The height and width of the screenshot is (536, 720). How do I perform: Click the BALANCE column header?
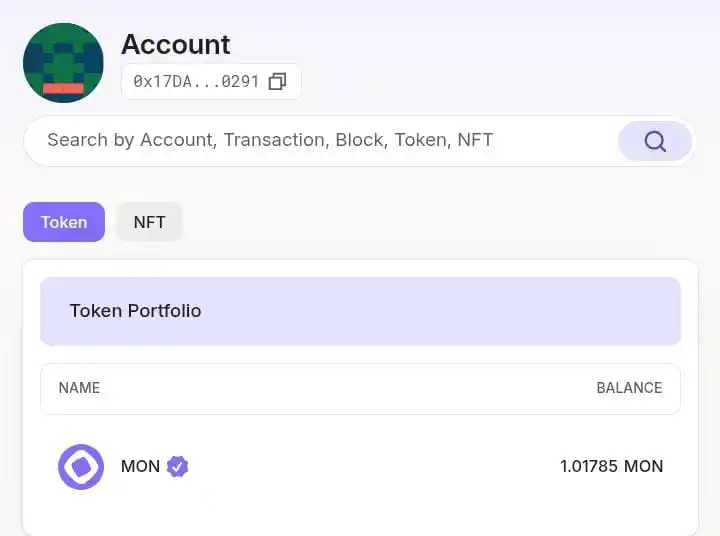click(629, 388)
